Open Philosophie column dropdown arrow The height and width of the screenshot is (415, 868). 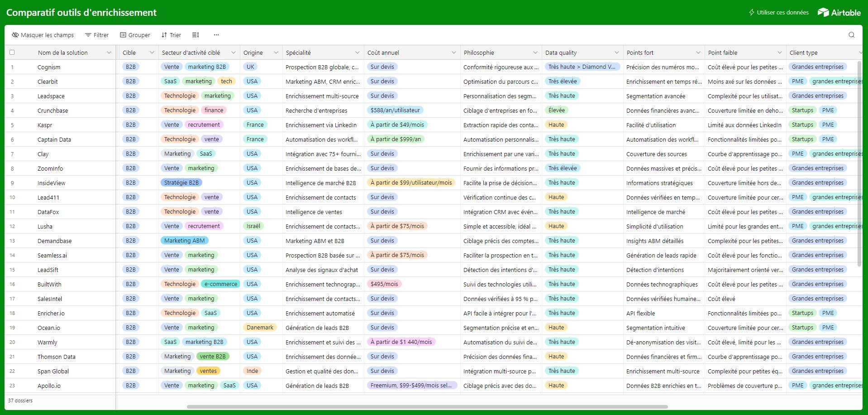pos(535,52)
